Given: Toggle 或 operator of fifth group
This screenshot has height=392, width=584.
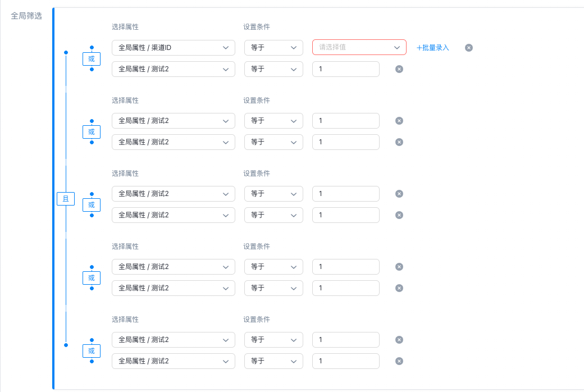Looking at the screenshot, I should point(91,351).
